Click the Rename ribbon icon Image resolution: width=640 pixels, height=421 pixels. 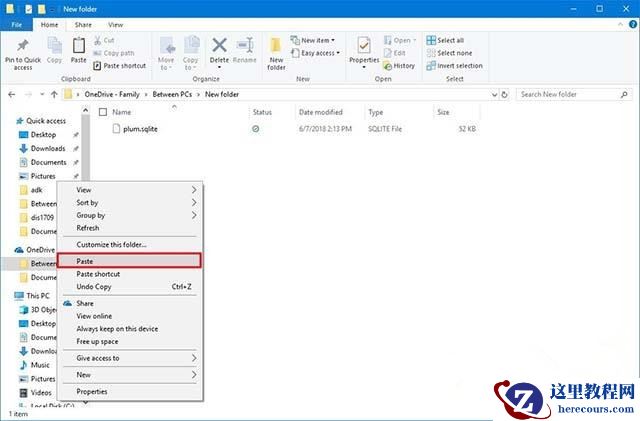point(245,45)
